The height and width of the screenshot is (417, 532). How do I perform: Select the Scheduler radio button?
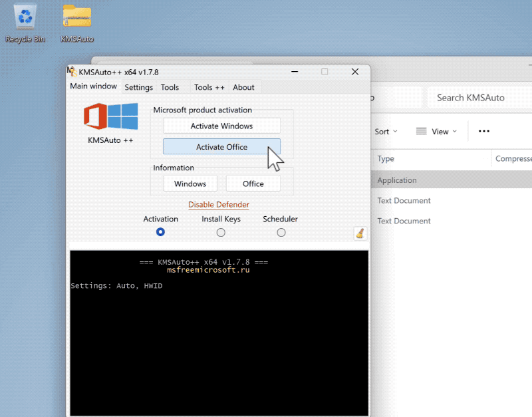tap(281, 232)
